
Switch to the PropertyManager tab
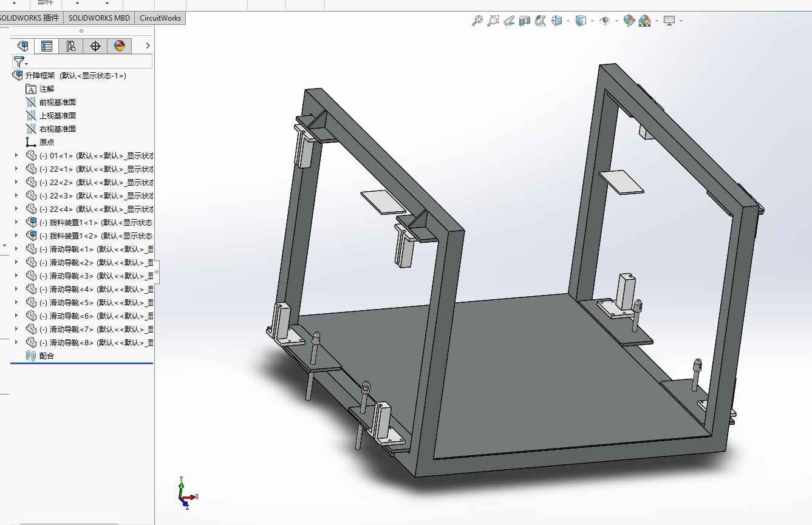46,46
